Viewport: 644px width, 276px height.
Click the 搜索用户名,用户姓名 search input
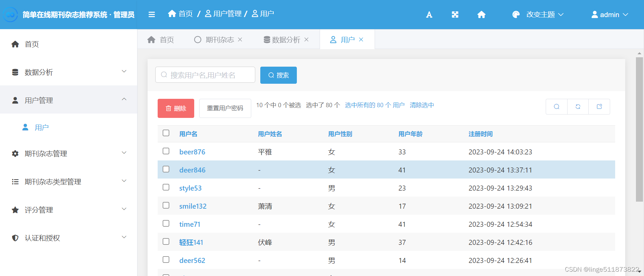tap(205, 75)
